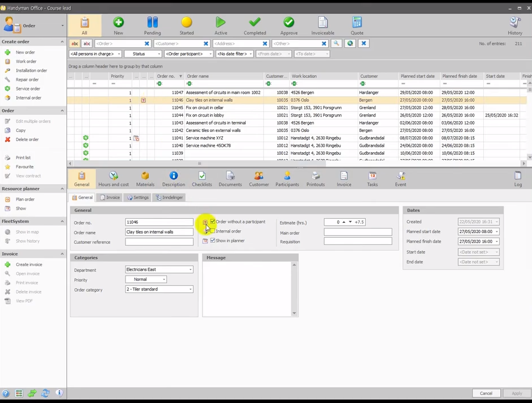Filter orders by New status

click(119, 26)
